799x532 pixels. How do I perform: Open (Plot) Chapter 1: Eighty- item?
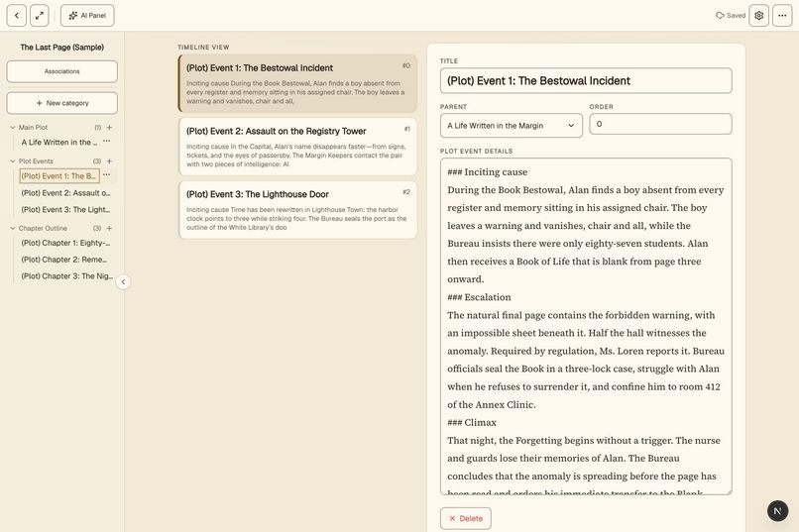point(65,243)
